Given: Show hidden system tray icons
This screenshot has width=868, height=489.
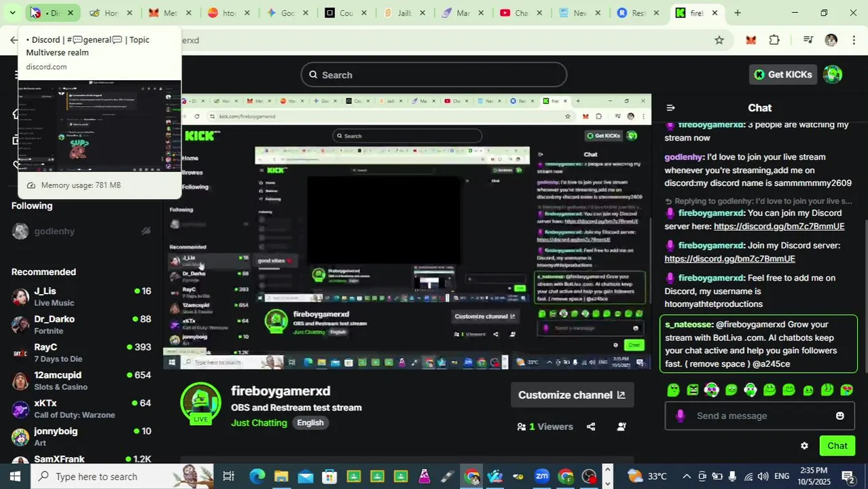Looking at the screenshot, I should tap(686, 476).
